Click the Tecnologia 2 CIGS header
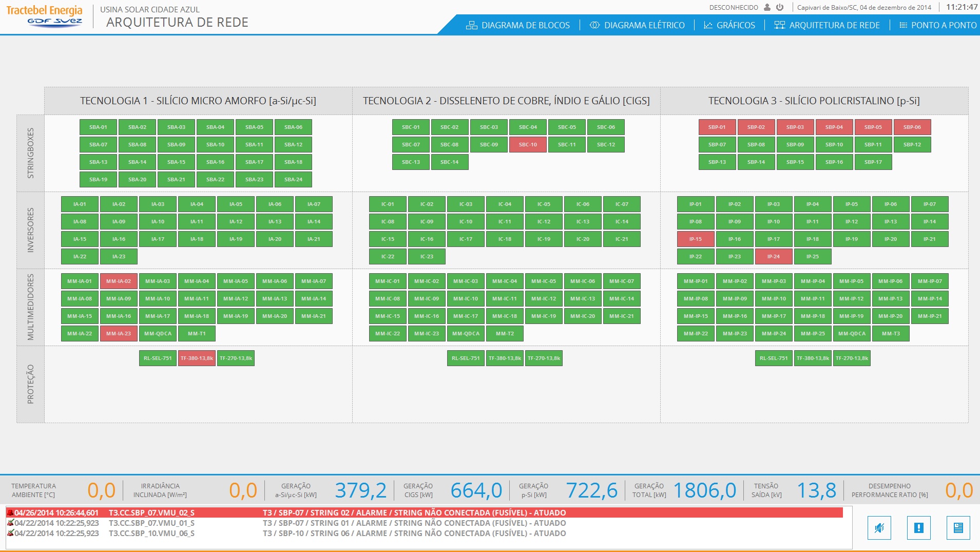The width and height of the screenshot is (980, 552). tap(506, 101)
